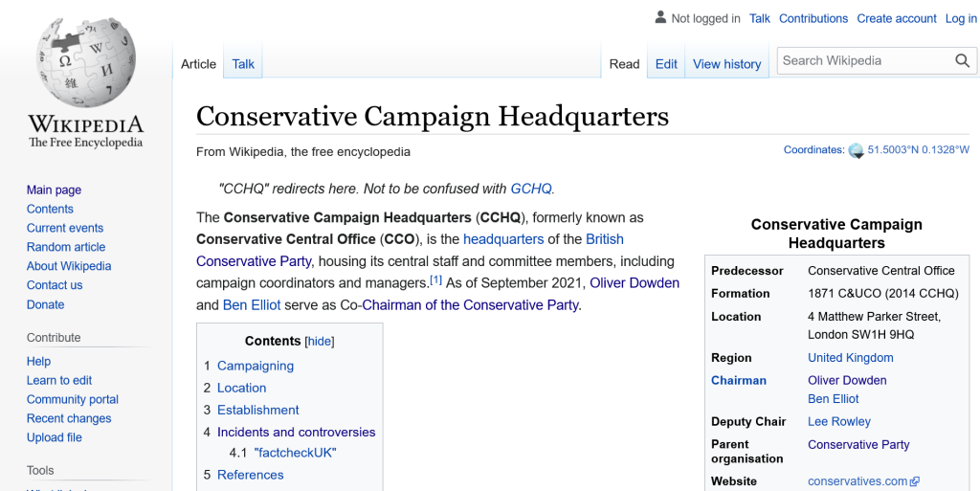Viewport: 980px width, 491px height.
Task: Jump to References section in Contents
Action: 250,475
